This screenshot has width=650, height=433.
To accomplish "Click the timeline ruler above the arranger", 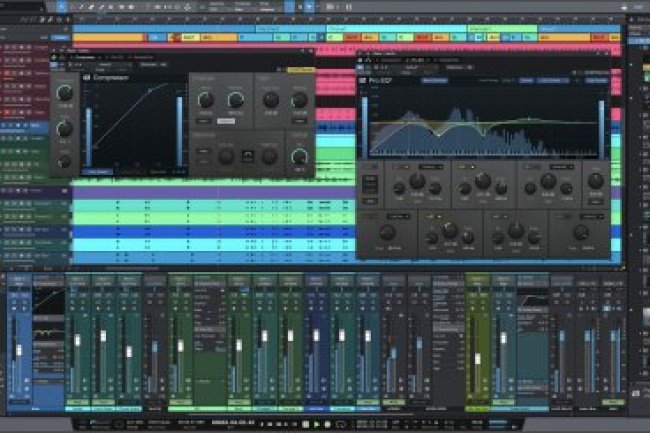I will coord(347,19).
